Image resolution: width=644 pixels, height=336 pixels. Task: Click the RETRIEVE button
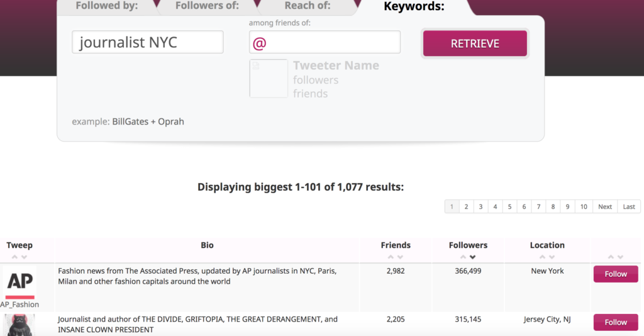(475, 43)
